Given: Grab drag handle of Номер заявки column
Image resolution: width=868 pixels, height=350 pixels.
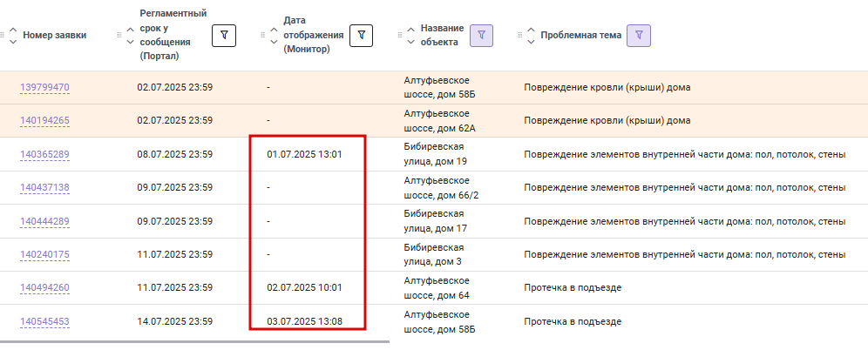Looking at the screenshot, I should (x=2, y=36).
